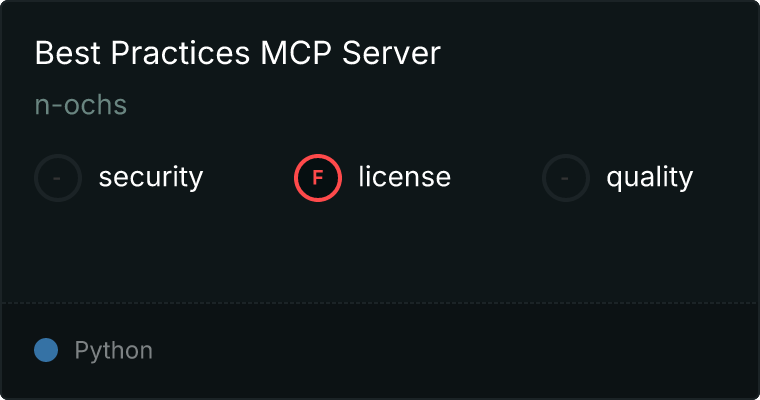
Task: Click the dashed divider above Python
Action: pos(380,303)
